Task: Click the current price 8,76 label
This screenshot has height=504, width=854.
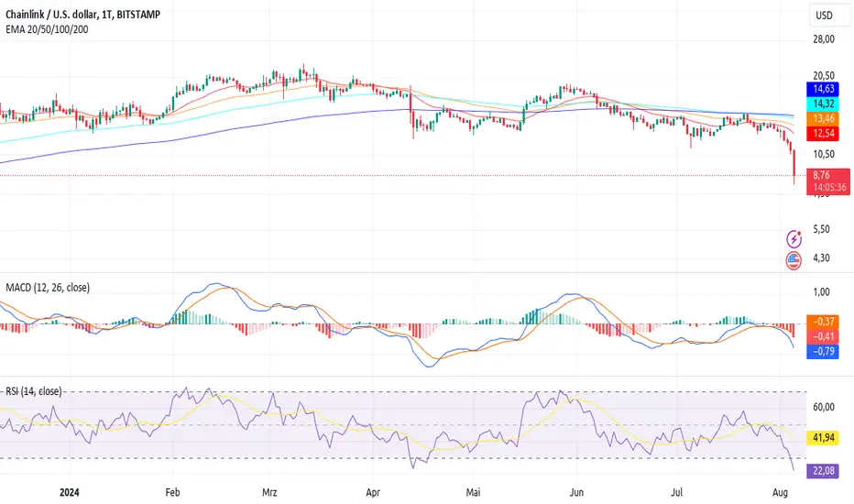Action: coord(821,175)
